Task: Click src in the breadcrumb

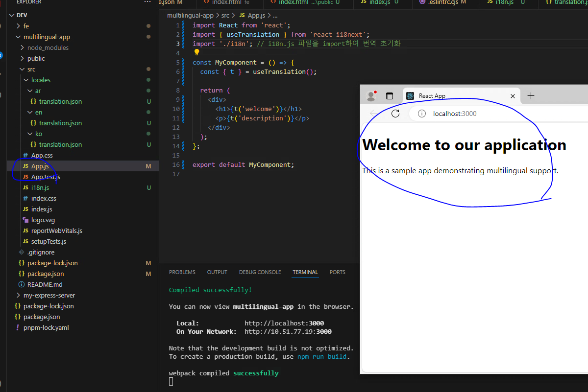Action: (x=226, y=16)
